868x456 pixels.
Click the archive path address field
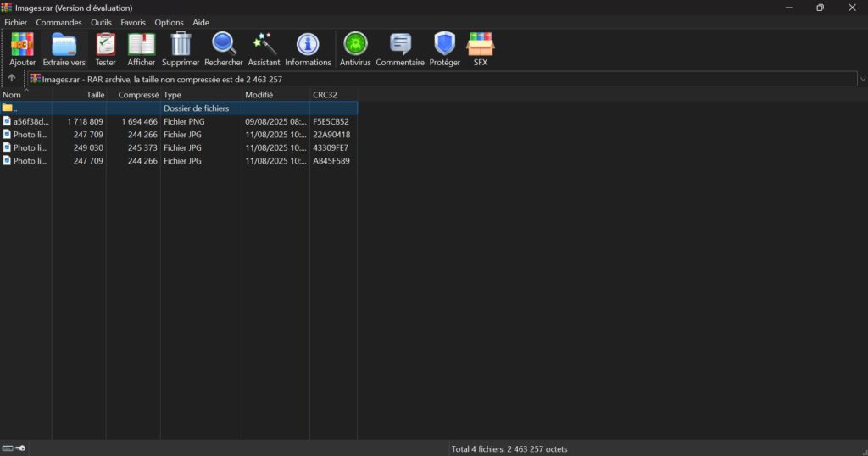pyautogui.click(x=442, y=79)
